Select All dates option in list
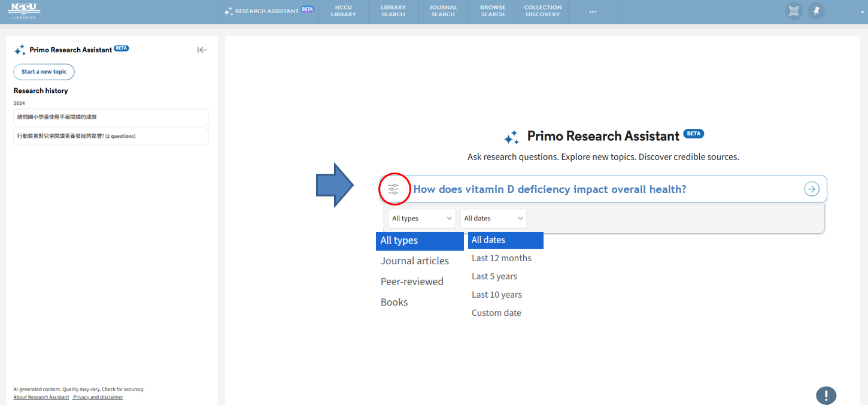Image resolution: width=868 pixels, height=405 pixels. pos(506,240)
